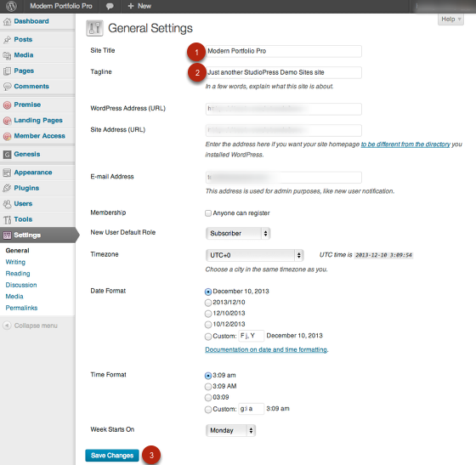This screenshot has height=465, width=476.
Task: Select December 10, 2013 date format
Action: tap(208, 292)
